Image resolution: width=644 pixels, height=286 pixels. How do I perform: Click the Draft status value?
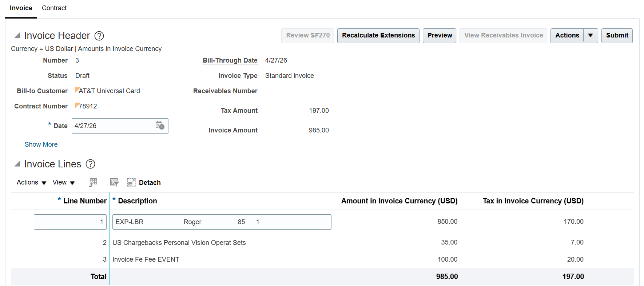(x=82, y=76)
